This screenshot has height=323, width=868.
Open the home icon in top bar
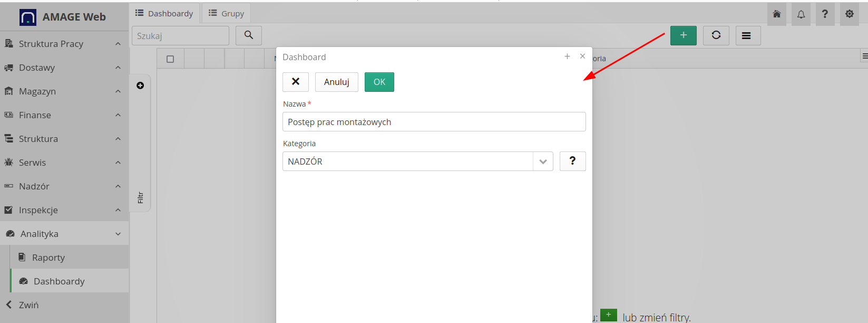click(x=776, y=14)
